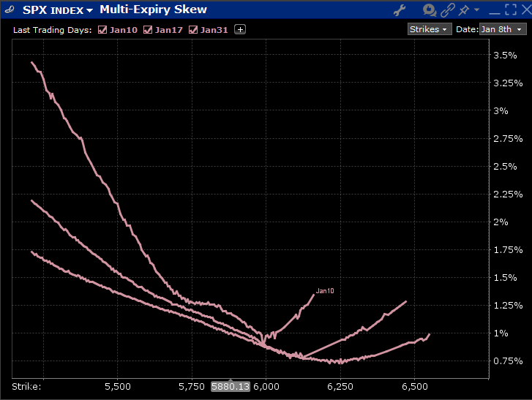The width and height of the screenshot is (532, 400).
Task: Click the Multi-Expiry Skew title
Action: 154,10
